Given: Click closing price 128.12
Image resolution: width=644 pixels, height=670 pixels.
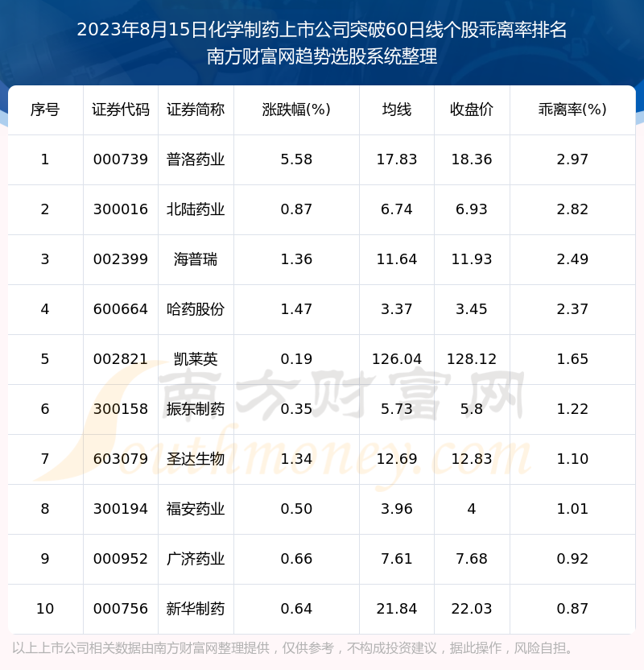Looking at the screenshot, I should [472, 359].
